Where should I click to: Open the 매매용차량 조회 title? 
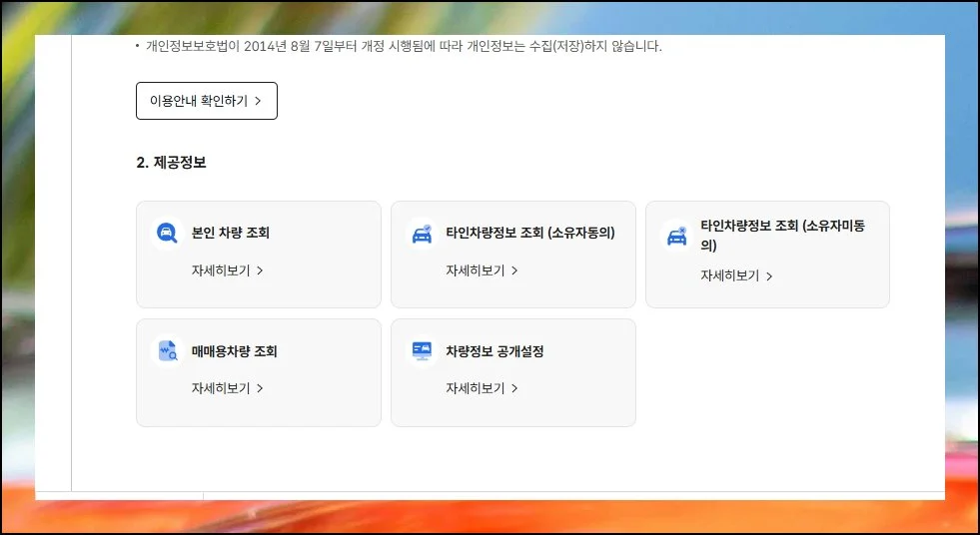(x=234, y=351)
